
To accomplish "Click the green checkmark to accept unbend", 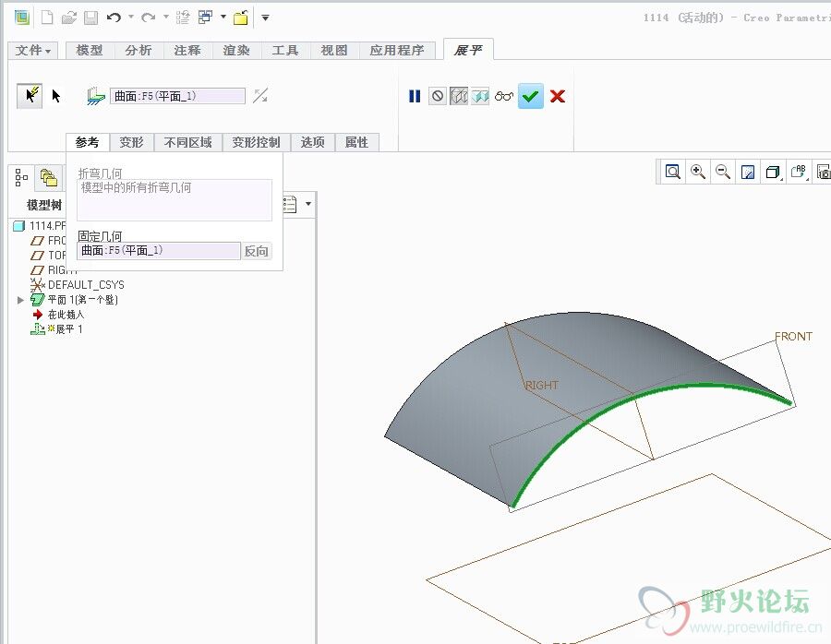I will [530, 96].
